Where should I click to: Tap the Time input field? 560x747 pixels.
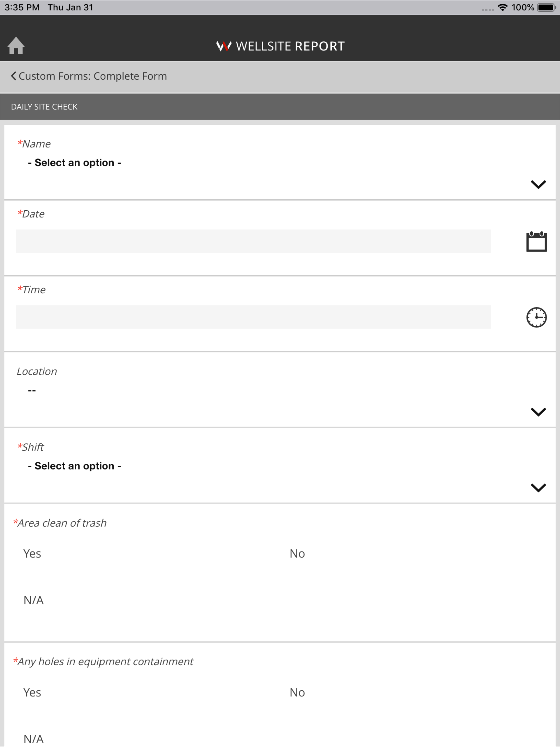(253, 317)
